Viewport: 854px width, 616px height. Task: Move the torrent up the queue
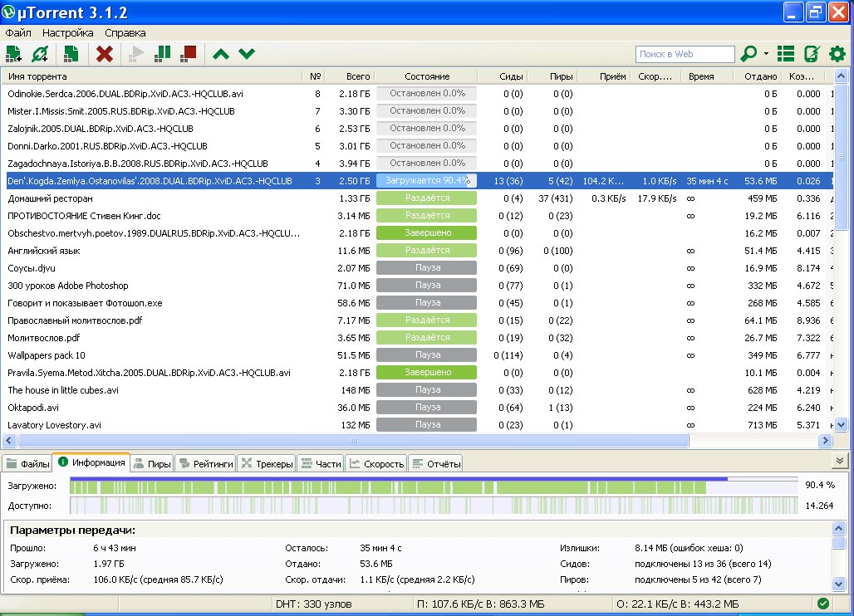pyautogui.click(x=221, y=54)
